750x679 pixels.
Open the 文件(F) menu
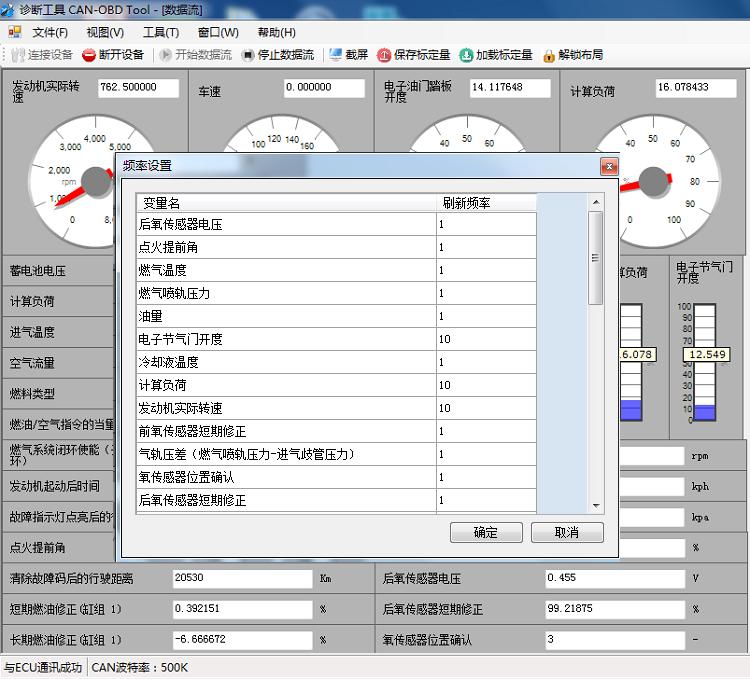(50, 32)
